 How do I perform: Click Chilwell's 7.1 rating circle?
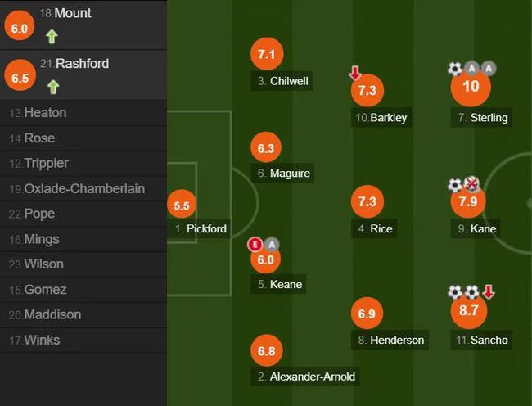[266, 54]
